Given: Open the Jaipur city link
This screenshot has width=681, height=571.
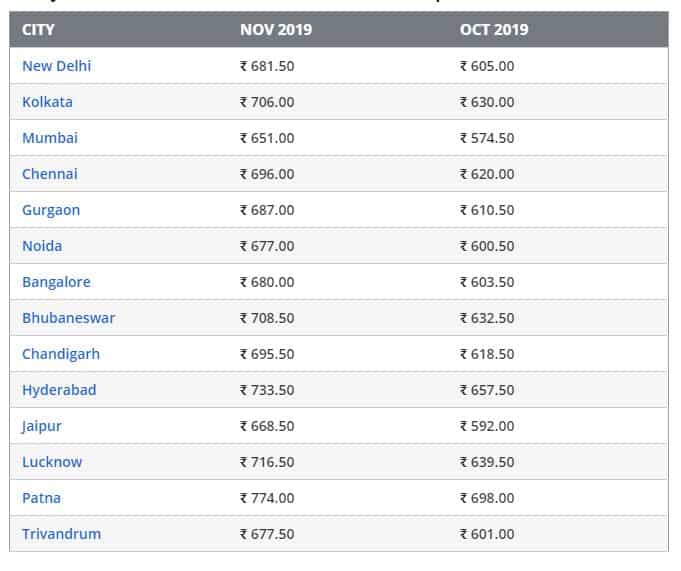Looking at the screenshot, I should click(x=42, y=426).
